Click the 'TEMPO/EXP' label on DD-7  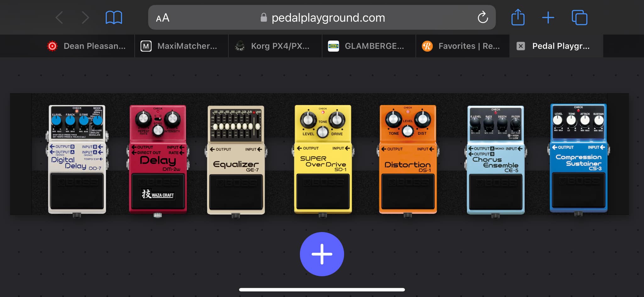click(x=91, y=159)
